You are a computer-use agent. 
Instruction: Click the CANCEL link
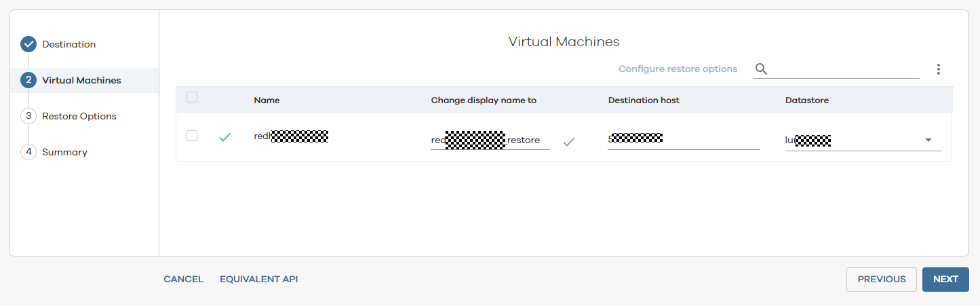tap(183, 279)
